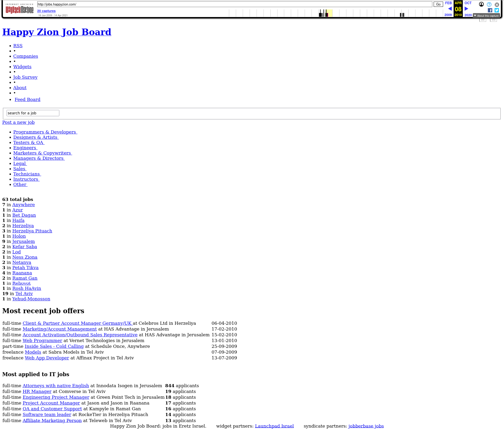
Task: Open the Wayback user account icon
Action: (481, 4)
